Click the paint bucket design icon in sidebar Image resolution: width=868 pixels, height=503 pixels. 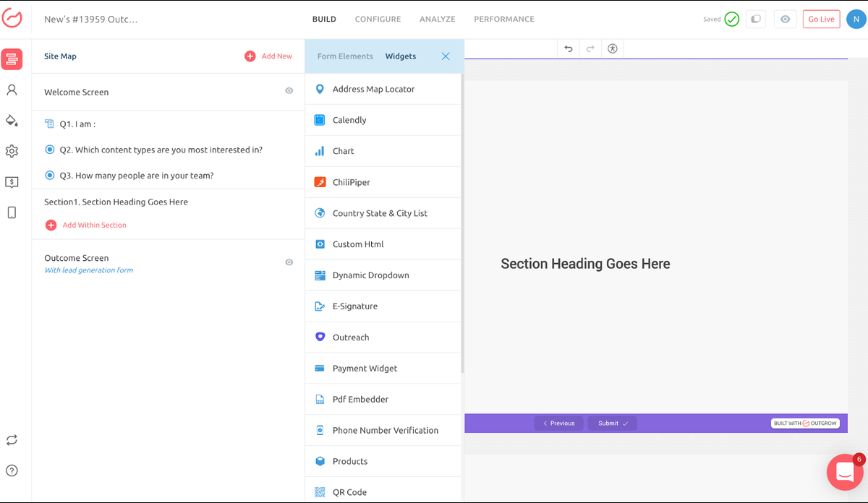[12, 120]
